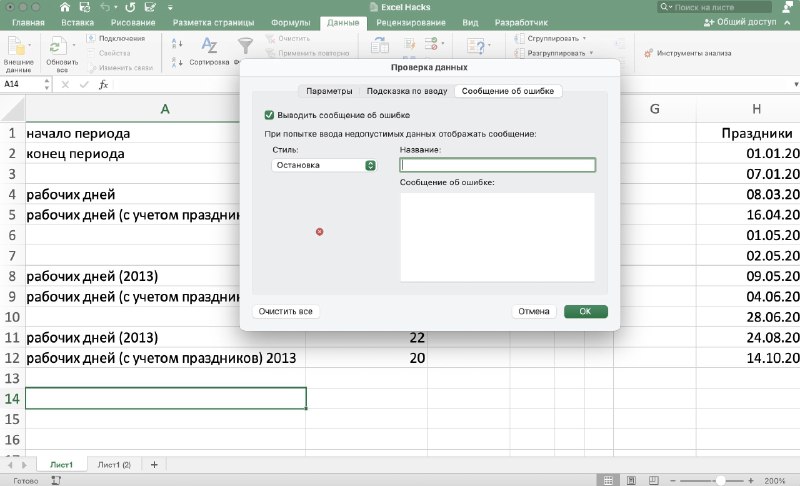This screenshot has width=800, height=486.
Task: Switch to sheet Лист1 (2)
Action: [114, 465]
